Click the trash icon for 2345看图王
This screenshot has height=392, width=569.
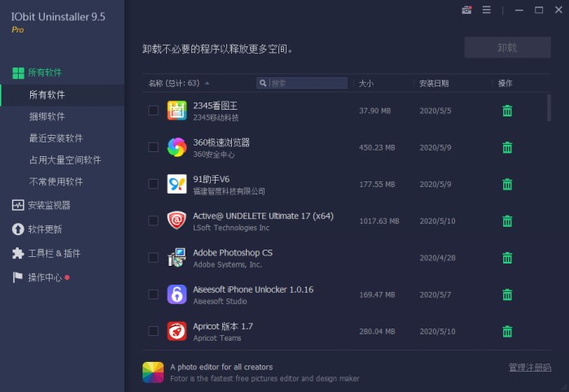click(507, 111)
